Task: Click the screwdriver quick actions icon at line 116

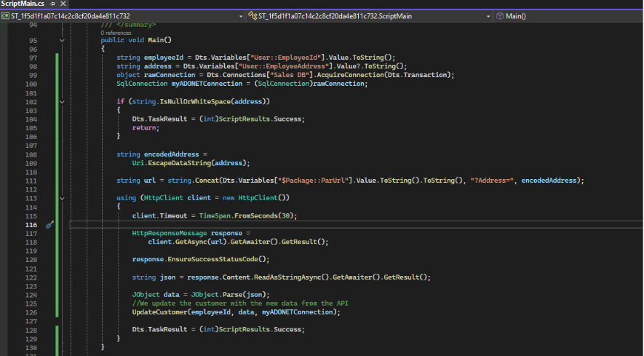Action: coord(49,224)
